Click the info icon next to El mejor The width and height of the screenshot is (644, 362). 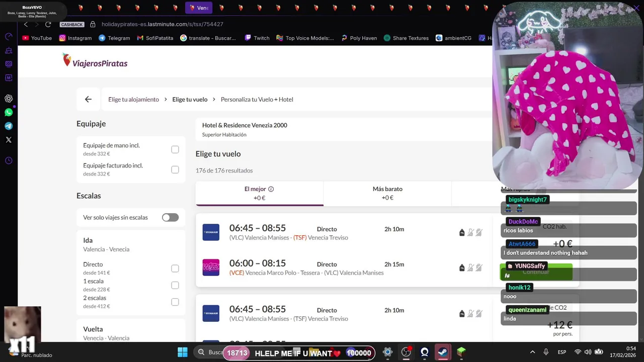click(x=271, y=189)
